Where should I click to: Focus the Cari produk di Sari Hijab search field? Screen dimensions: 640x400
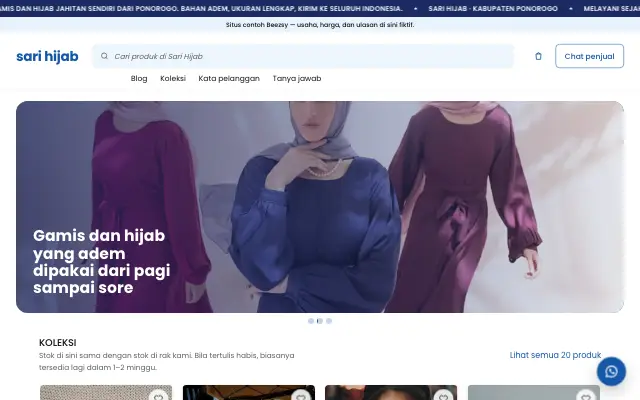(303, 56)
